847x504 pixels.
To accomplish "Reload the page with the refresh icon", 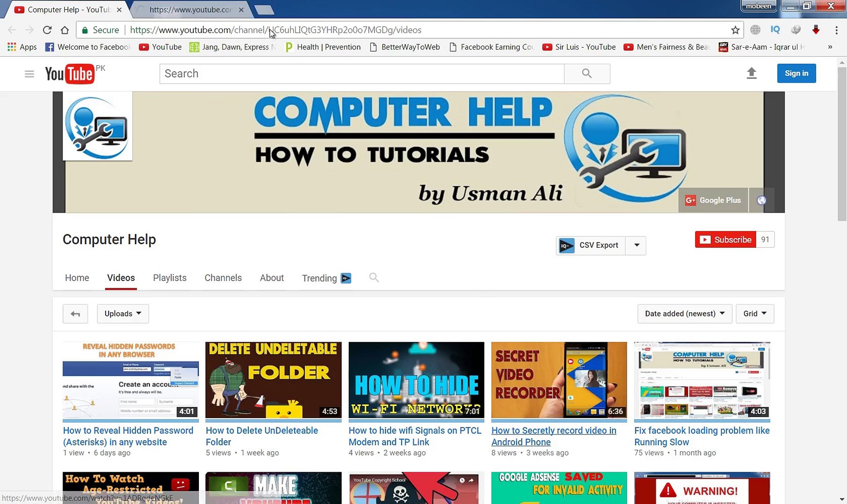I will coord(47,29).
